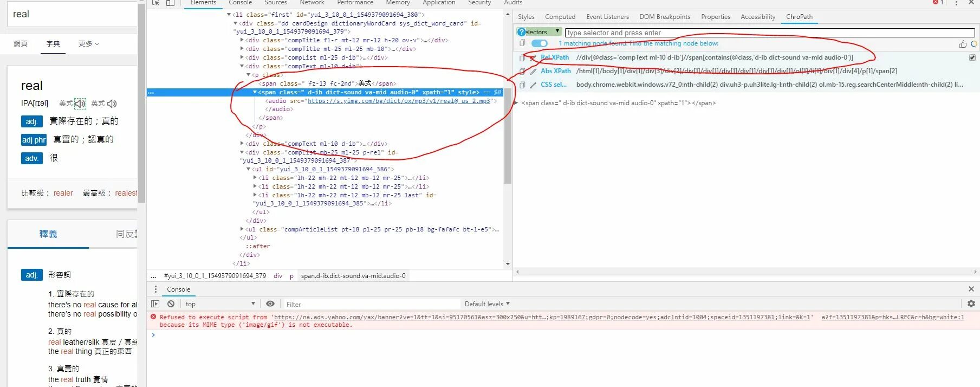Switch to the Network tab
Screen dimensions: 980x387
click(312, 3)
